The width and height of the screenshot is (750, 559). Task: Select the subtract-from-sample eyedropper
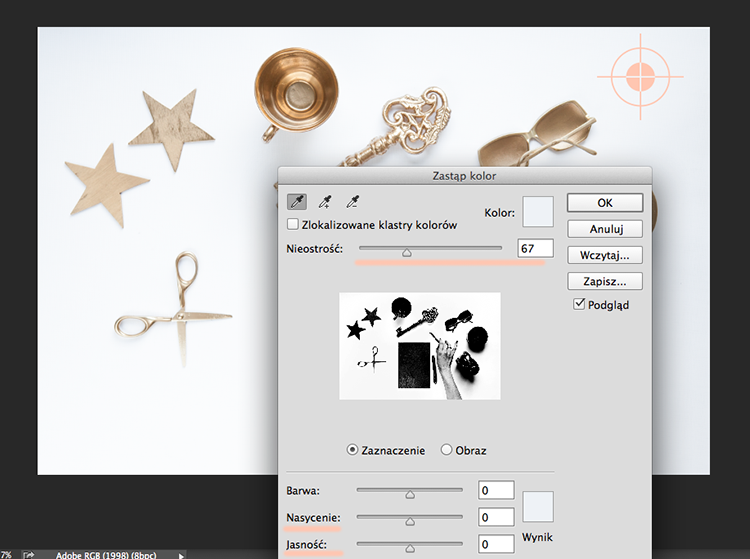tap(353, 202)
